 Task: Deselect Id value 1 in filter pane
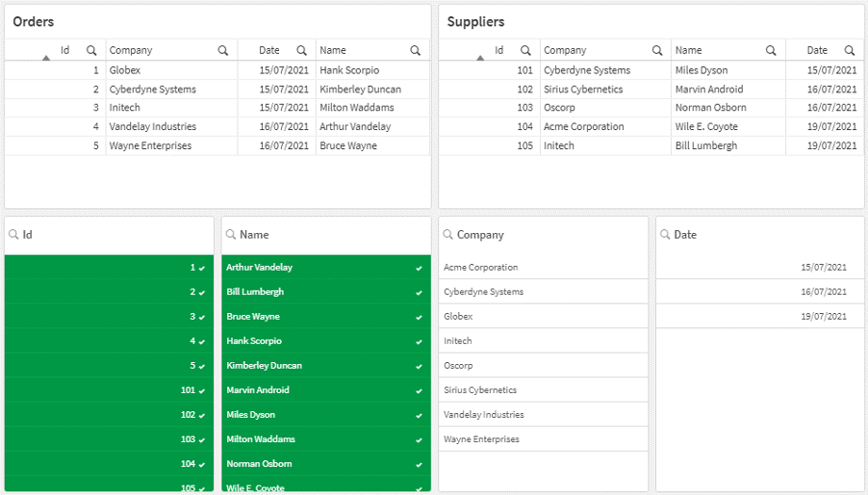[x=109, y=268]
